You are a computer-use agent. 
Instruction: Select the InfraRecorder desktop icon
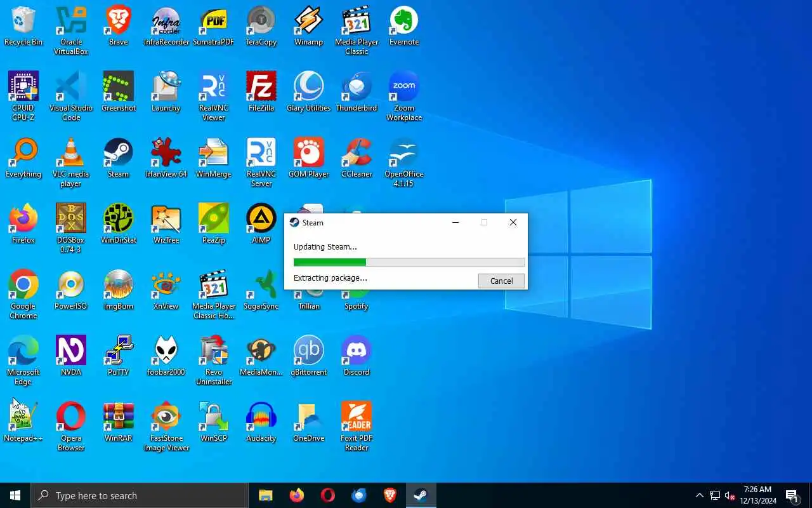(166, 26)
